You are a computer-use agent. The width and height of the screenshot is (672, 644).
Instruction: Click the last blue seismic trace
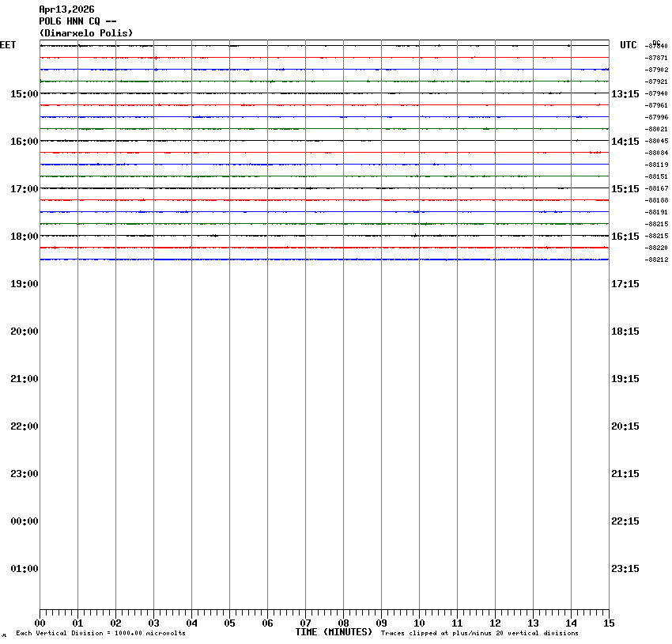pyautogui.click(x=324, y=259)
